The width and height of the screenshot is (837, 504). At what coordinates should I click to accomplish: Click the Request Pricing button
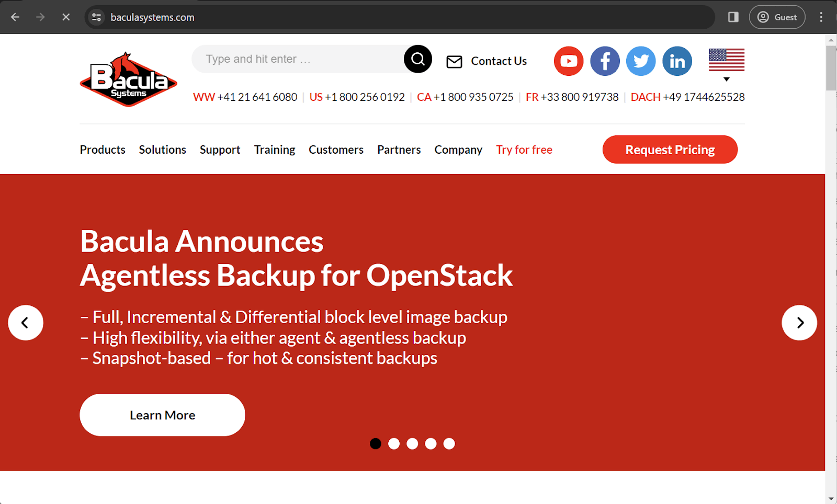[670, 150]
